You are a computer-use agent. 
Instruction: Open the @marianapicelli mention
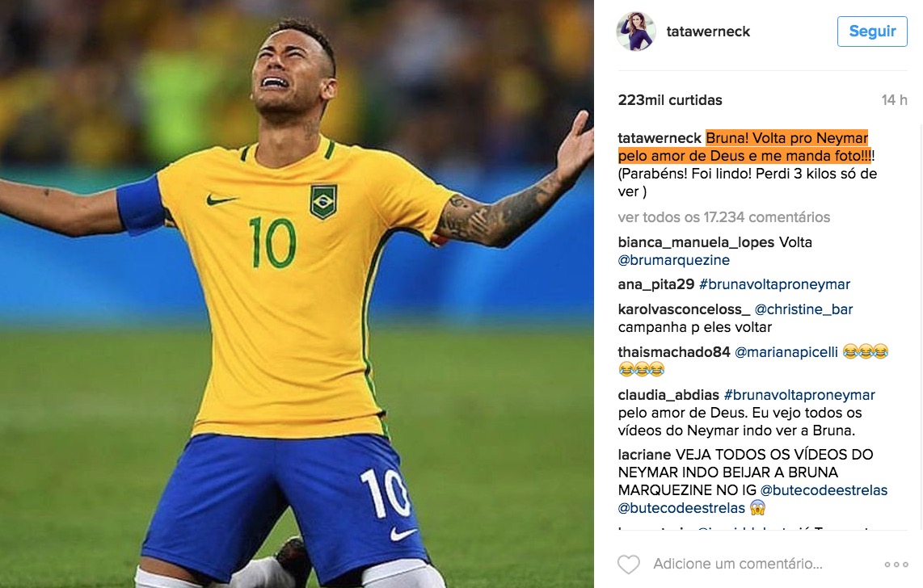(786, 352)
